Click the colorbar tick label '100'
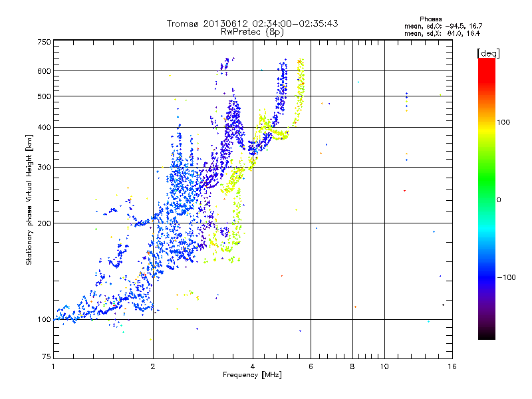The width and height of the screenshot is (532, 399). 503,122
